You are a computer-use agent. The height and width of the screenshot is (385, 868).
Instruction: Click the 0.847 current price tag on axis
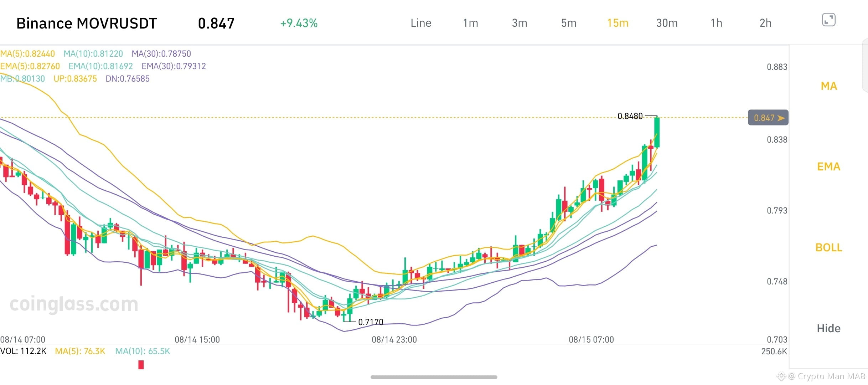[768, 118]
